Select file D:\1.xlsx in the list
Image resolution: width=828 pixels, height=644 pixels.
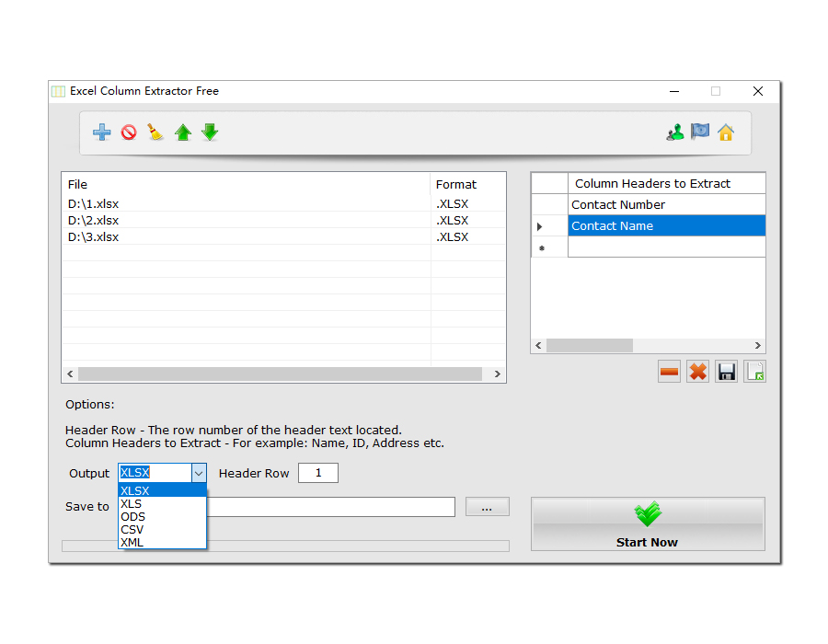[246, 203]
